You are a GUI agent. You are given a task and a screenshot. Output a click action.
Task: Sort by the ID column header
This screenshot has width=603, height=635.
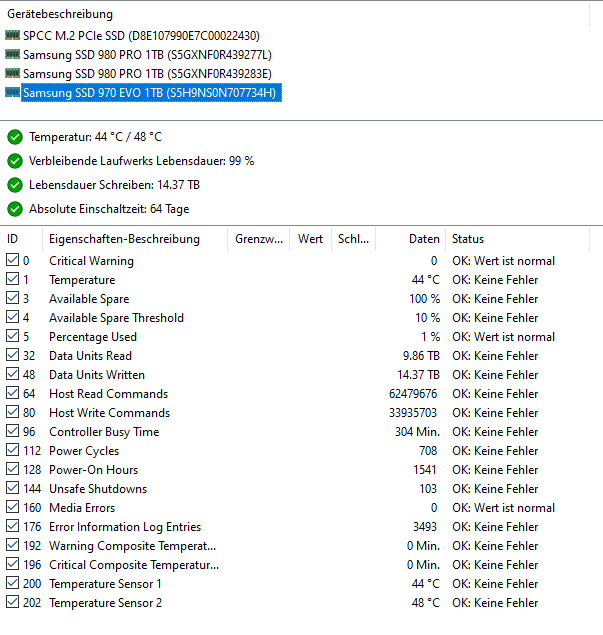click(21, 239)
